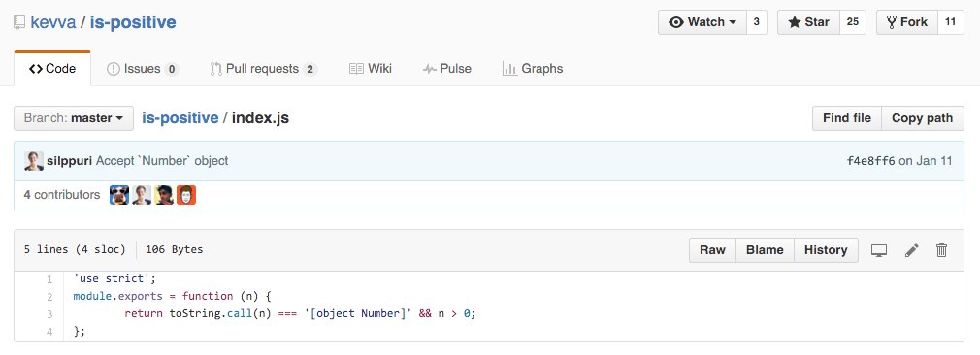Open the file History
This screenshot has height=355, width=980.
[826, 250]
